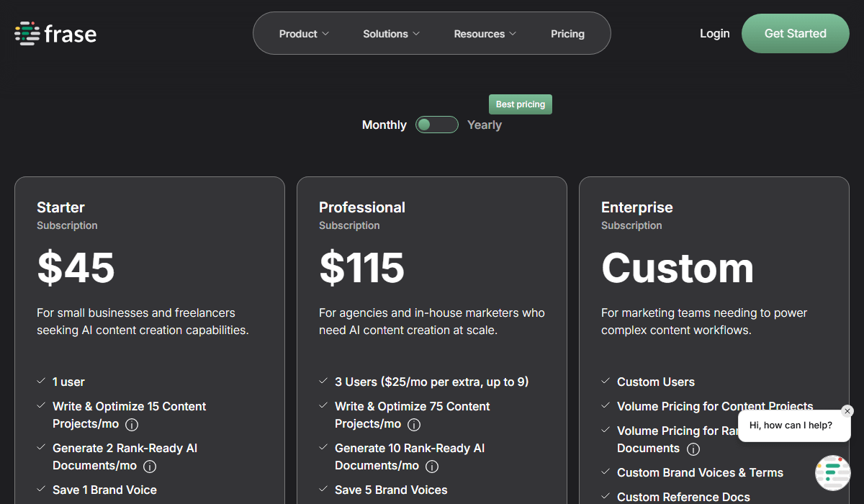Expand the Product dropdown menu
This screenshot has width=864, height=504.
pyautogui.click(x=304, y=34)
